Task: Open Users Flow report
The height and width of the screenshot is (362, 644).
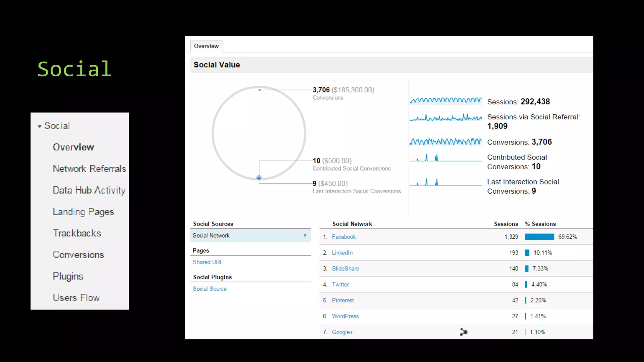Action: [76, 298]
